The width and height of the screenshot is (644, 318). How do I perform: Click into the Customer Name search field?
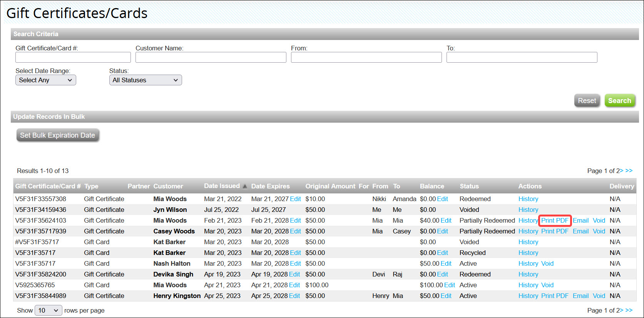pyautogui.click(x=211, y=57)
